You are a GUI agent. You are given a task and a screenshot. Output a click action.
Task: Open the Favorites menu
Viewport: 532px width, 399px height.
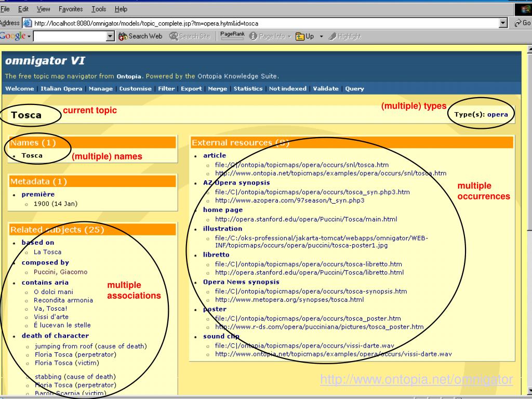(x=71, y=9)
